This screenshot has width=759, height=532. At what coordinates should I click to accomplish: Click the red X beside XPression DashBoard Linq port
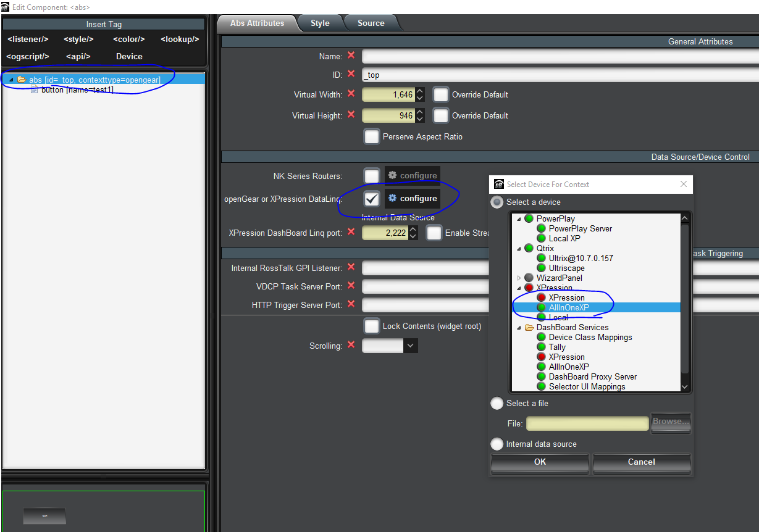click(x=351, y=232)
